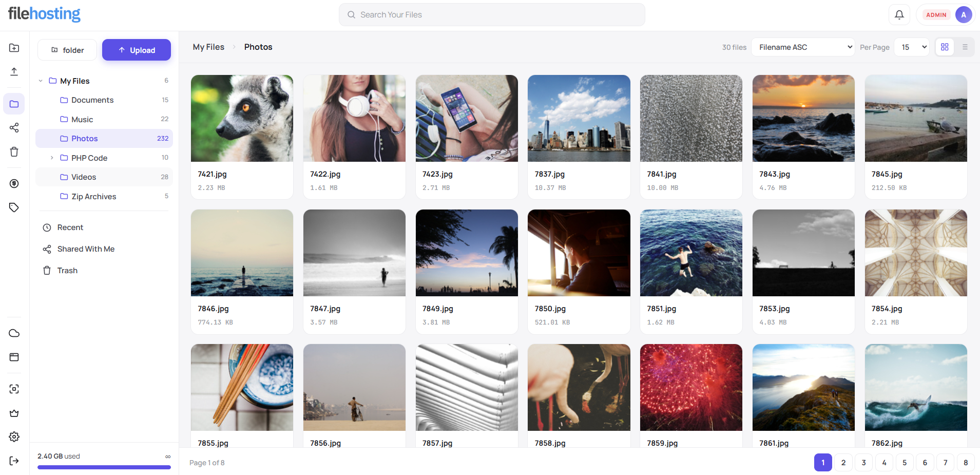The height and width of the screenshot is (475, 980).
Task: Open the Filename ASC sort dropdown
Action: (x=803, y=47)
